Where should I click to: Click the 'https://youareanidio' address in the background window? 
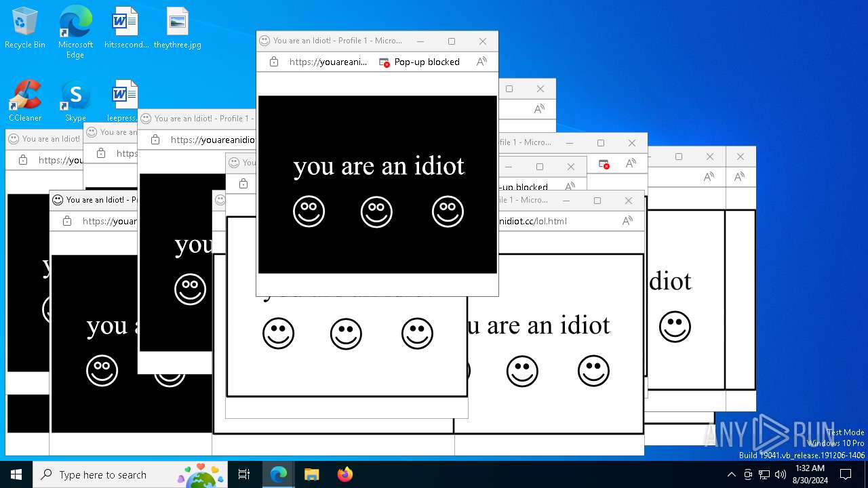pyautogui.click(x=213, y=140)
